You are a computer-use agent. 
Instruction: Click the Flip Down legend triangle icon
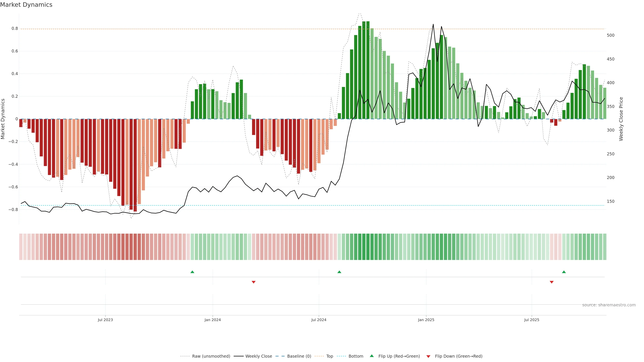(428, 356)
